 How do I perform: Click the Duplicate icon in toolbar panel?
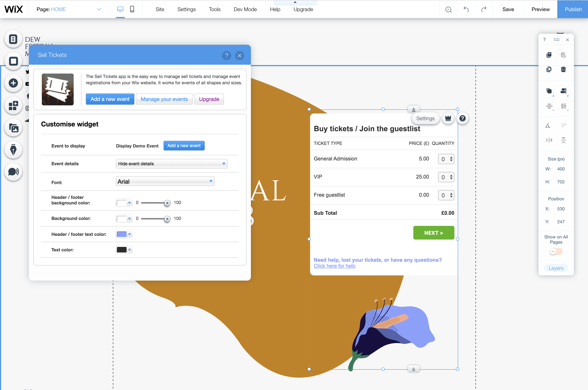(549, 69)
